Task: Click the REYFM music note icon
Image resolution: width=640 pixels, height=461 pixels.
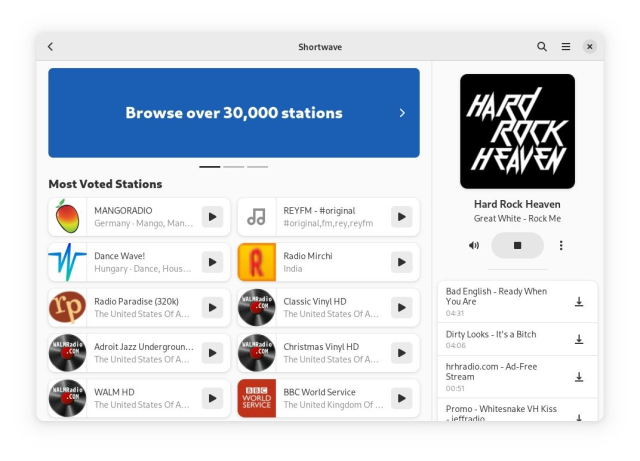Action: [257, 217]
